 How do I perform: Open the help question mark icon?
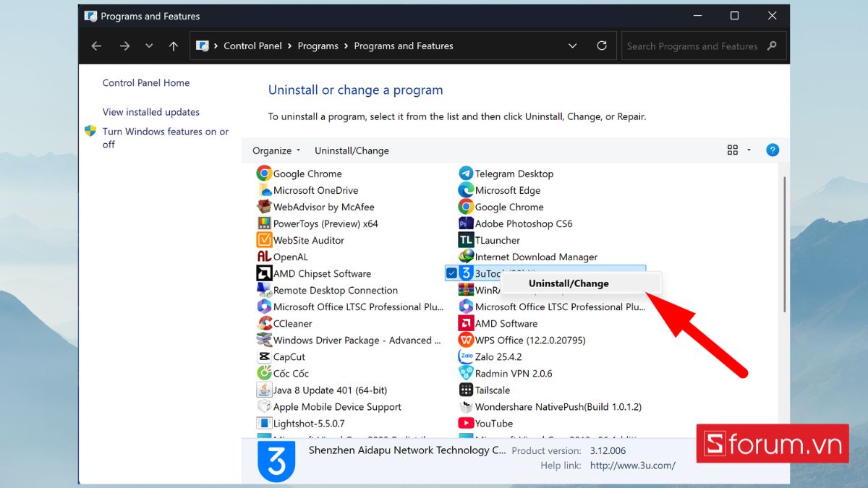[773, 150]
